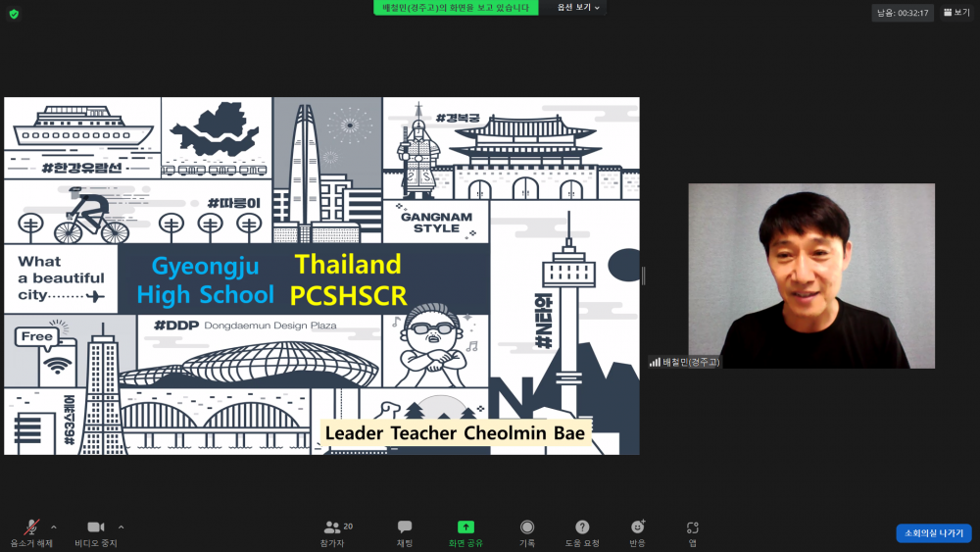Stop the video (비디오 중지)
The width and height of the screenshot is (980, 552).
tap(96, 534)
